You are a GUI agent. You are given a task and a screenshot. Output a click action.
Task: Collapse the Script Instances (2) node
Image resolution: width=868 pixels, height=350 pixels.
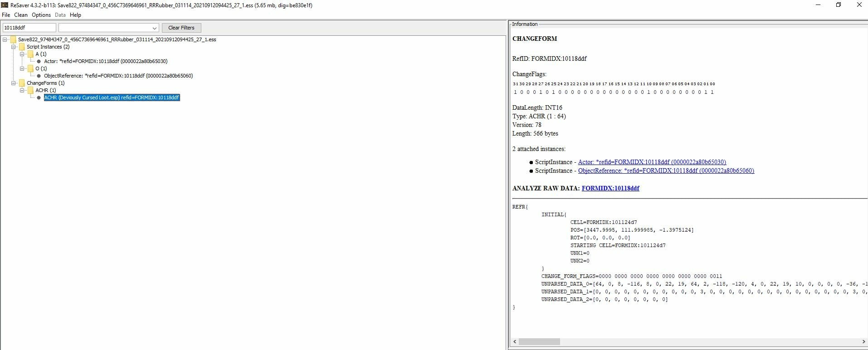[14, 47]
